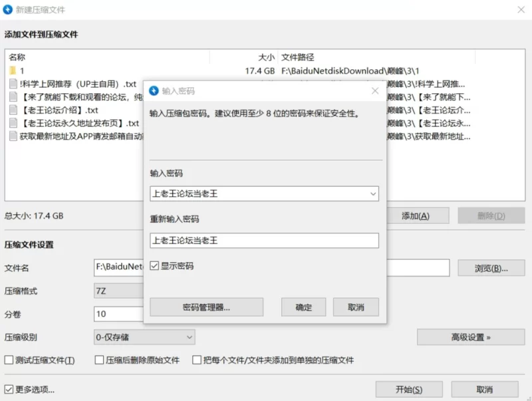Click file icon of 【来了就能下载和观看的论坛 row
532x401 pixels.
[13, 96]
